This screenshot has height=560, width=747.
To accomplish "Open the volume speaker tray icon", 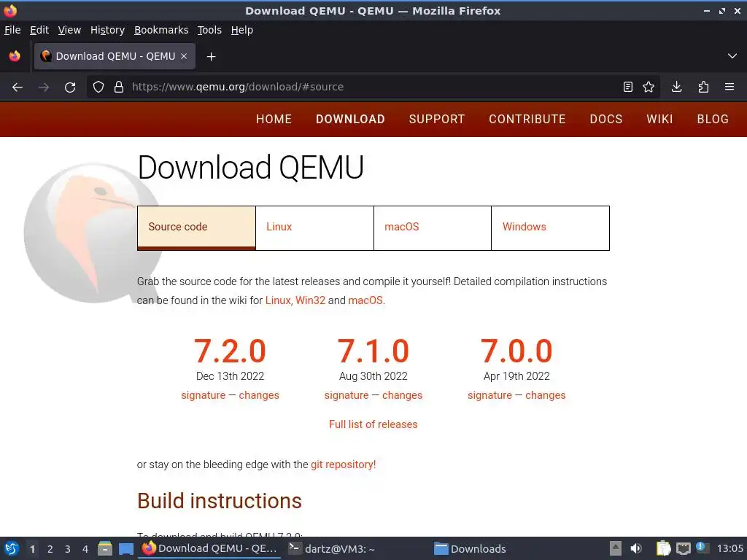I will (636, 549).
